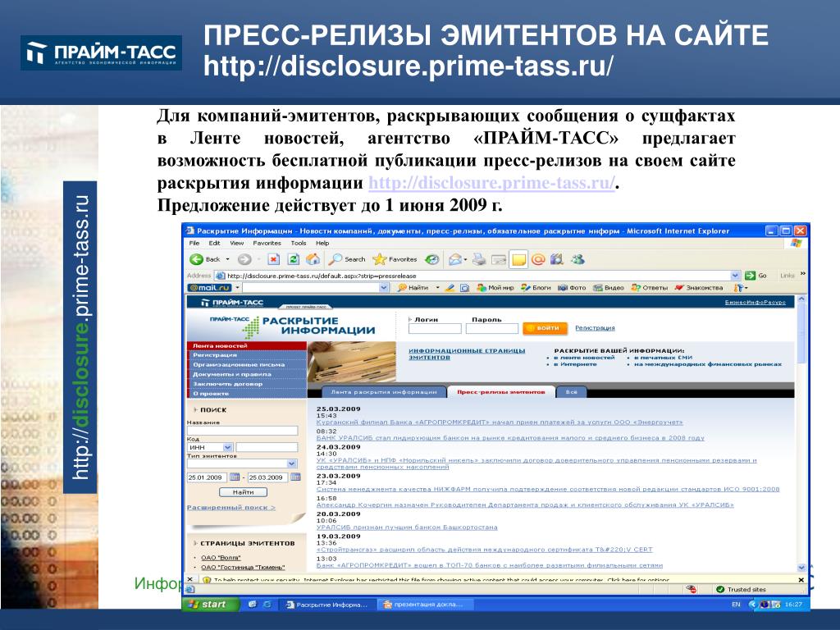Open the Регистрация link beside Войти
Image resolution: width=840 pixels, height=630 pixels.
(x=595, y=328)
